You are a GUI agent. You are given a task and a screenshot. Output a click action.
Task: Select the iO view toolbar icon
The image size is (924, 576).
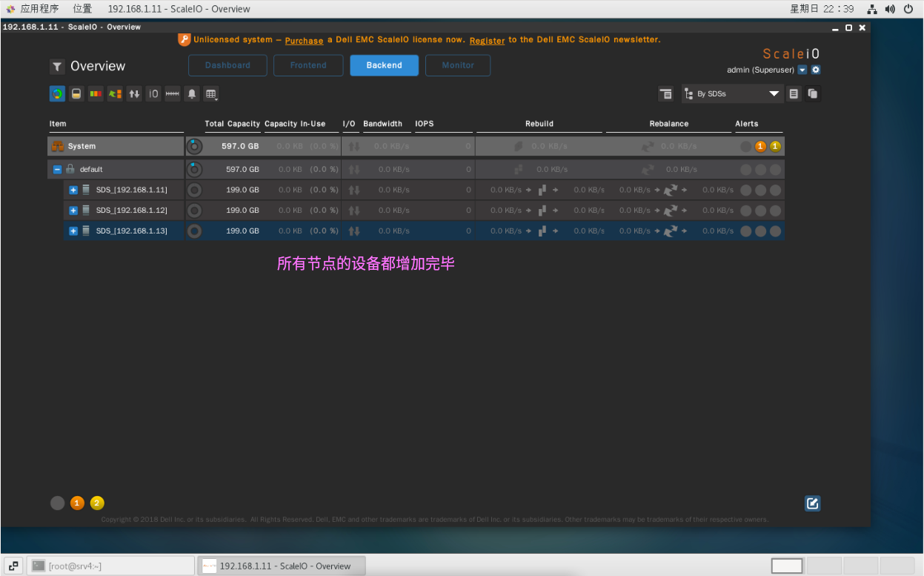153,94
